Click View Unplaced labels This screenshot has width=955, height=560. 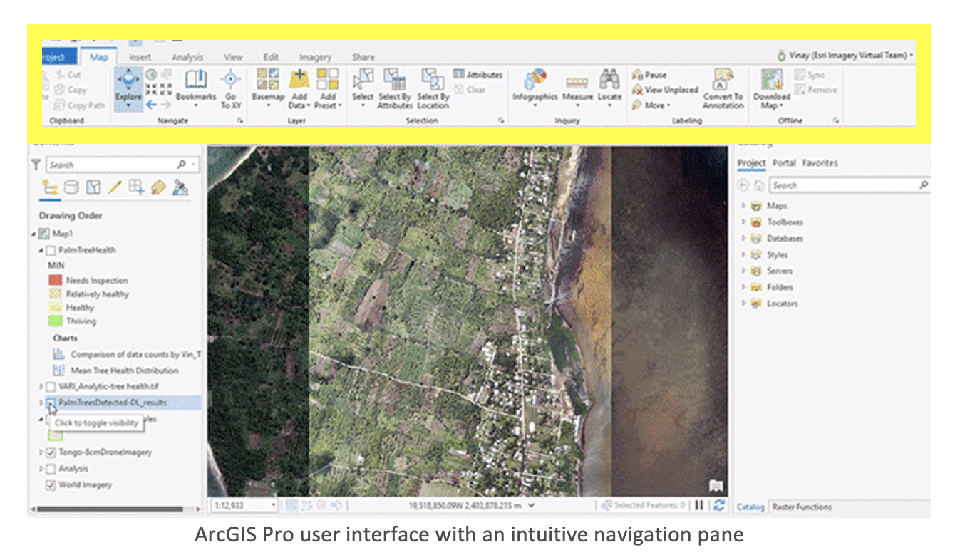(665, 90)
